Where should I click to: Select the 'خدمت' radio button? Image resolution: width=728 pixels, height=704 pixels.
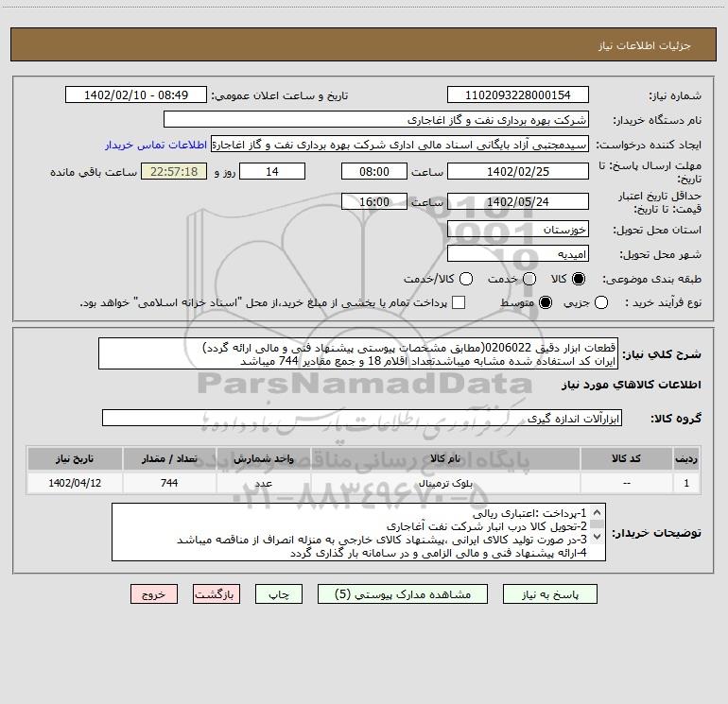(529, 279)
